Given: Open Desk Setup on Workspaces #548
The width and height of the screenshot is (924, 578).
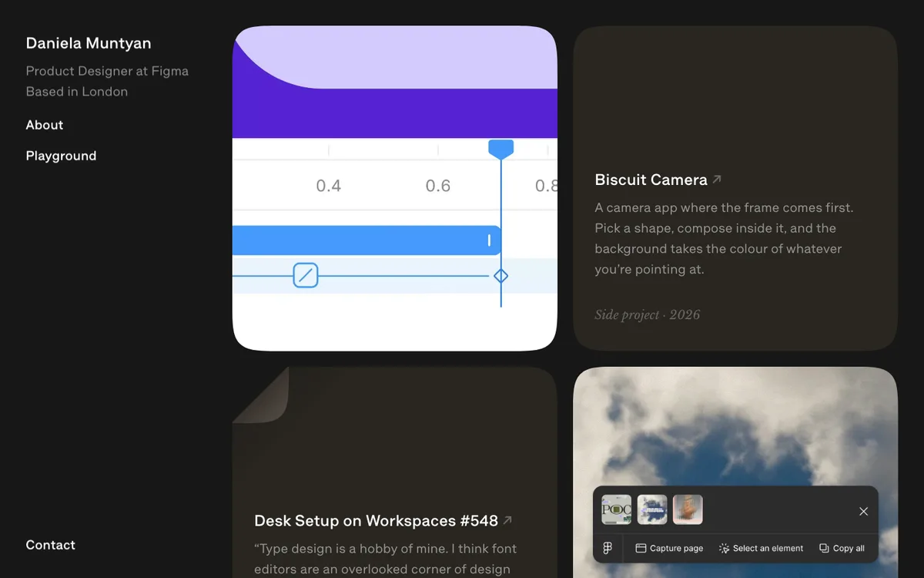Looking at the screenshot, I should pos(376,521).
